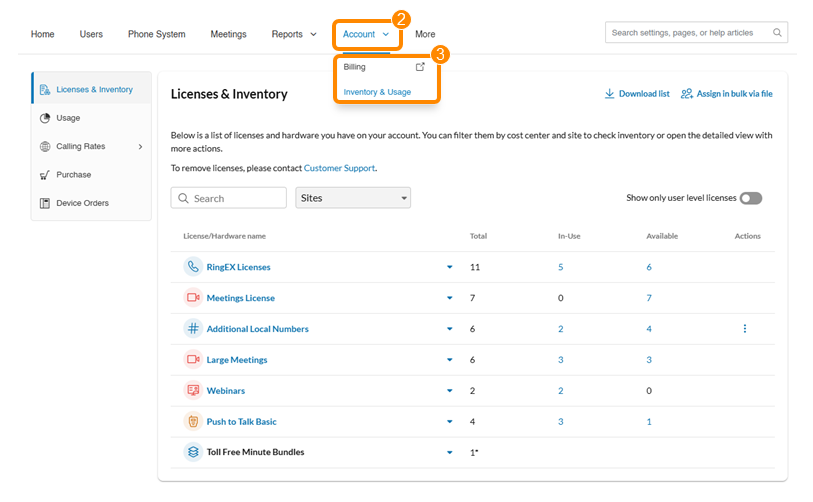813x502 pixels.
Task: Expand the RingEX Licenses row arrow
Action: [x=450, y=267]
